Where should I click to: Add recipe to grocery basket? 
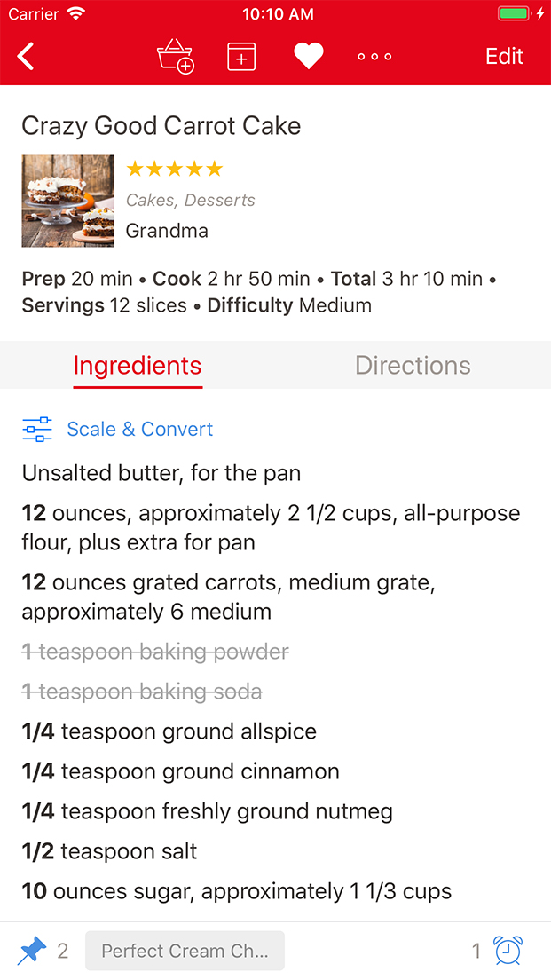[x=175, y=56]
